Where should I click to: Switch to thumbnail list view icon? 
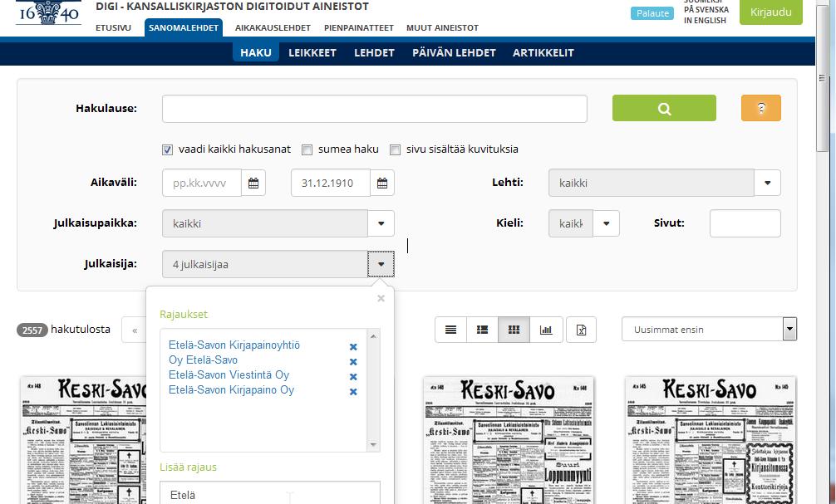482,330
